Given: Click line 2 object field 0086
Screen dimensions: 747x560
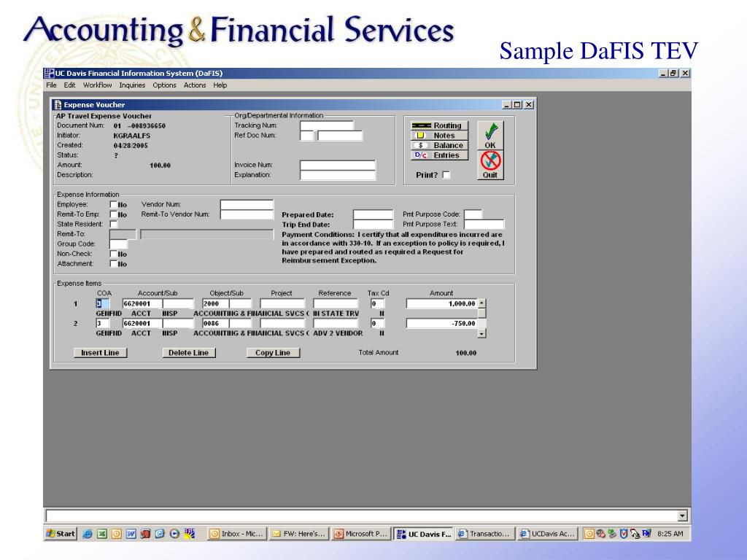Looking at the screenshot, I should pyautogui.click(x=215, y=323).
